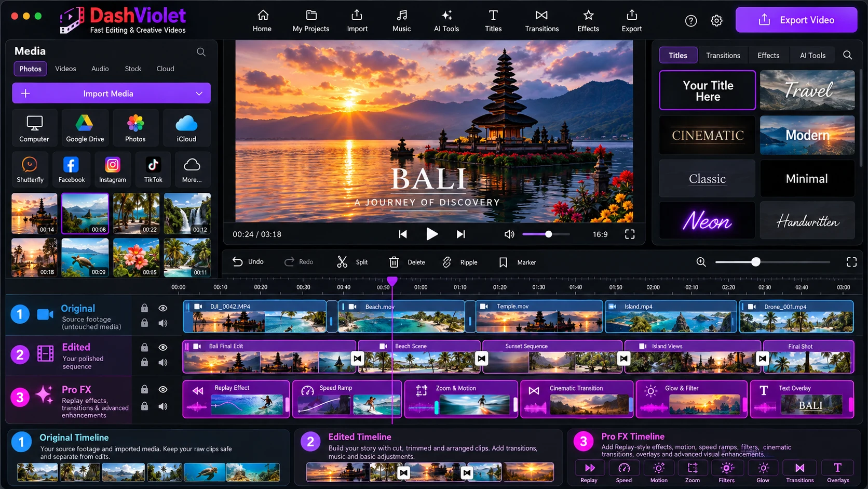Screen dimensions: 868x489
Task: Select the TikTok import source
Action: click(x=153, y=169)
